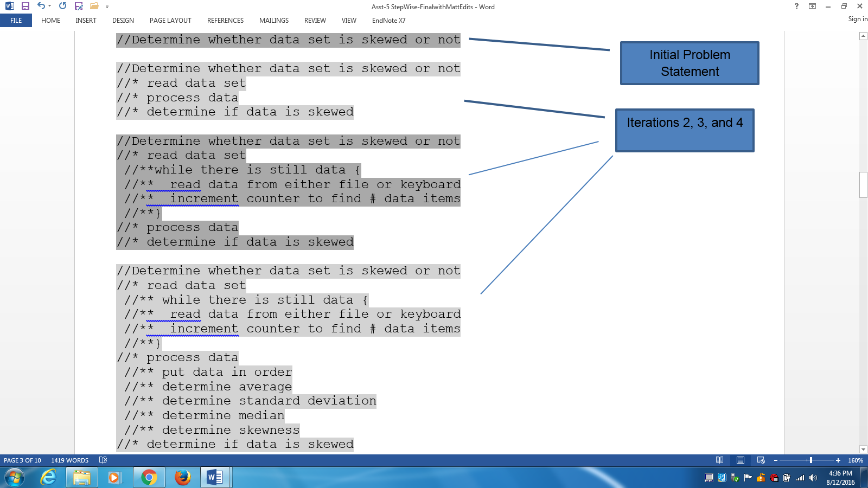Click the Save icon in Quick Access Toolbar
Viewport: 868px width, 488px height.
(x=25, y=7)
